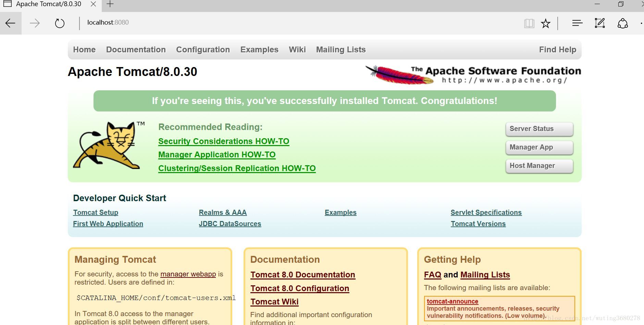This screenshot has width=644, height=325.
Task: Open Configuration in navigation bar
Action: coord(203,50)
